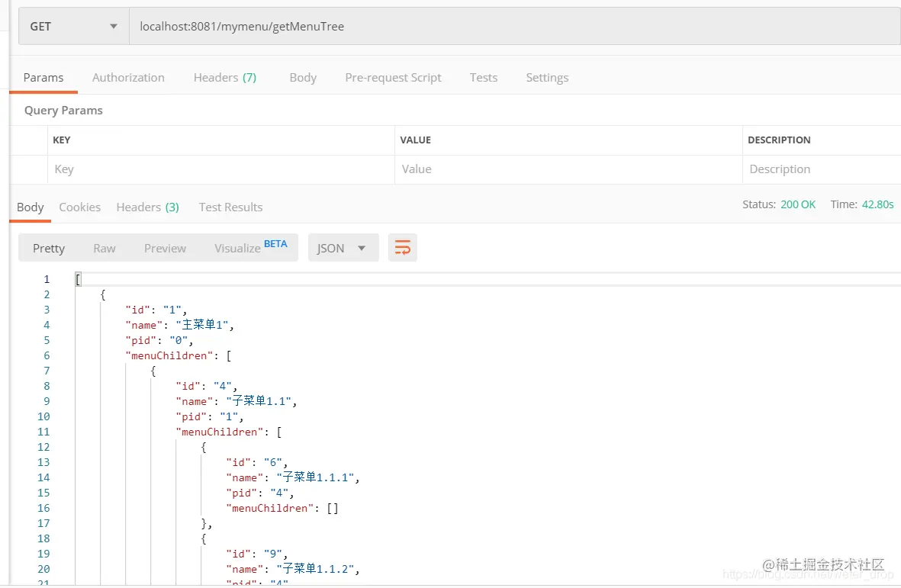
Task: Open the Authorization tab
Action: click(128, 78)
